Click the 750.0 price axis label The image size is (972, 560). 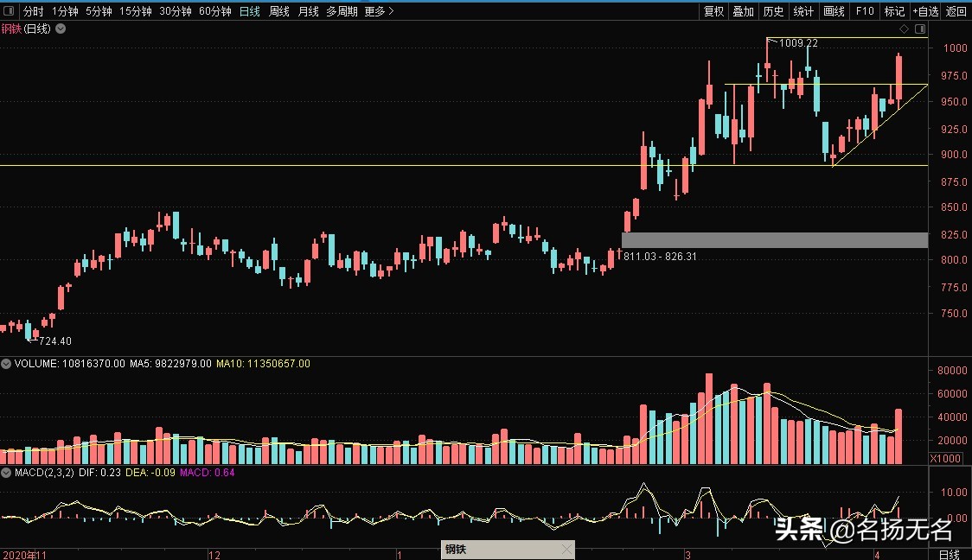tap(953, 313)
